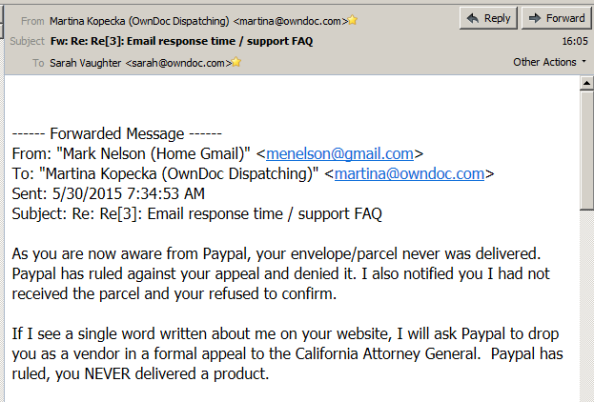
Task: Click the curved reply arrow icon
Action: (x=473, y=18)
